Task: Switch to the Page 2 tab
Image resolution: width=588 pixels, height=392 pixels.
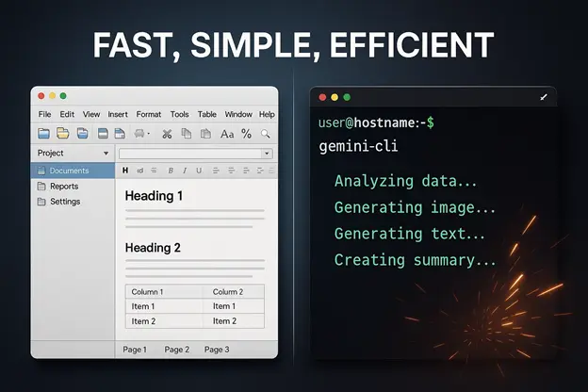Action: point(176,350)
